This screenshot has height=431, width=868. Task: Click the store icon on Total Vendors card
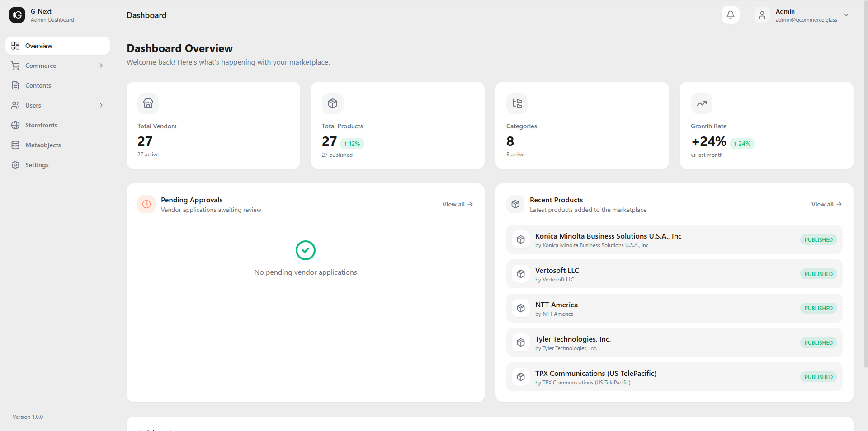(x=148, y=103)
